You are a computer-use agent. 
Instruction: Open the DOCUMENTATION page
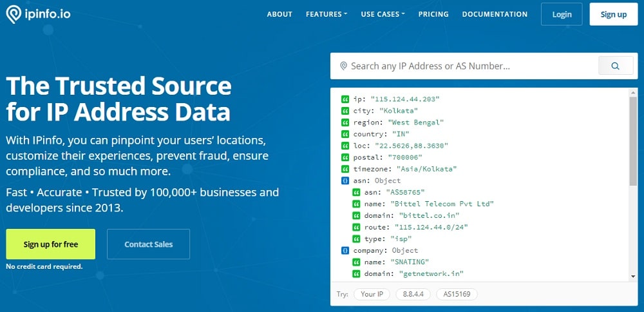(495, 14)
